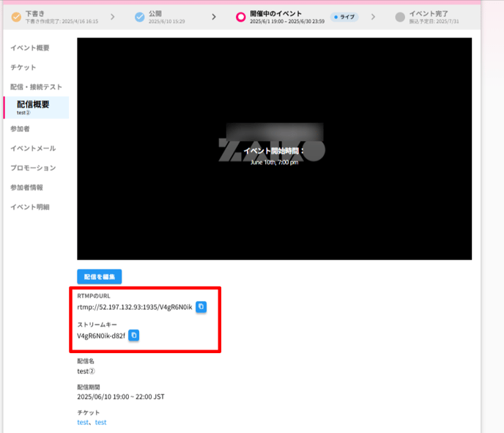Click the chevron before イベント完了

(x=373, y=17)
